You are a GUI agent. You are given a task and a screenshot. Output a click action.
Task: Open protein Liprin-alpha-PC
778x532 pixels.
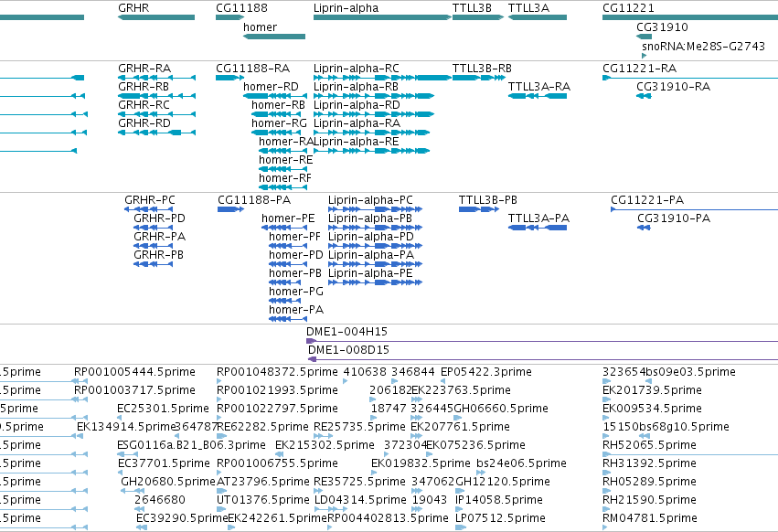[375, 209]
